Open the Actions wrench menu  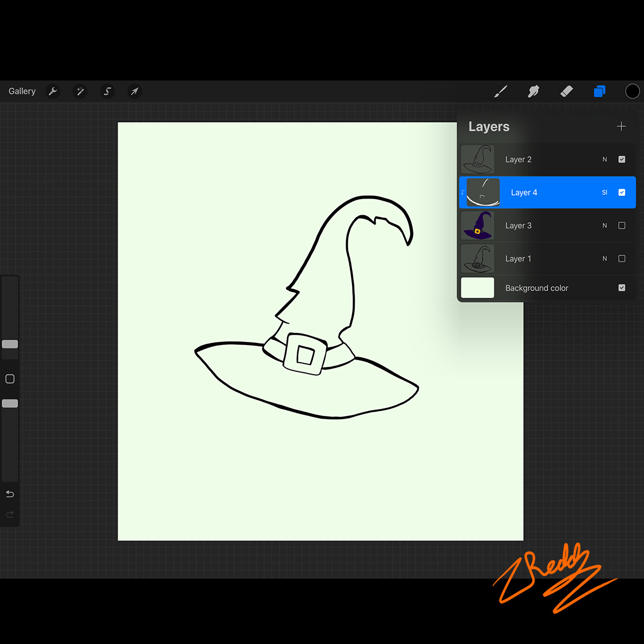(53, 91)
